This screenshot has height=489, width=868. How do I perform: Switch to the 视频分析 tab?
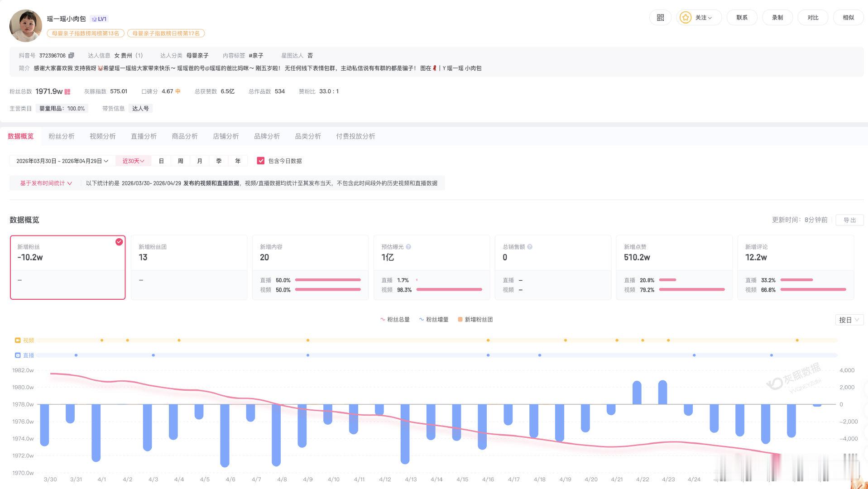click(x=103, y=136)
